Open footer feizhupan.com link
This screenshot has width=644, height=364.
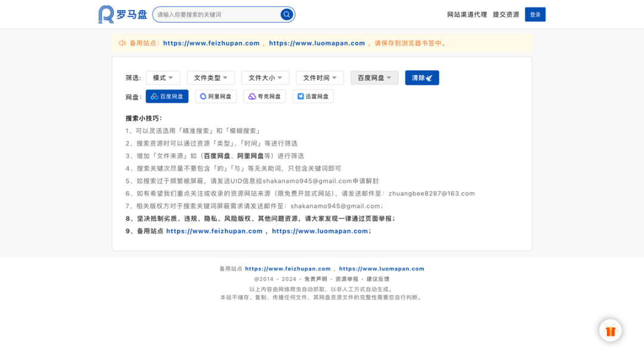pos(287,269)
